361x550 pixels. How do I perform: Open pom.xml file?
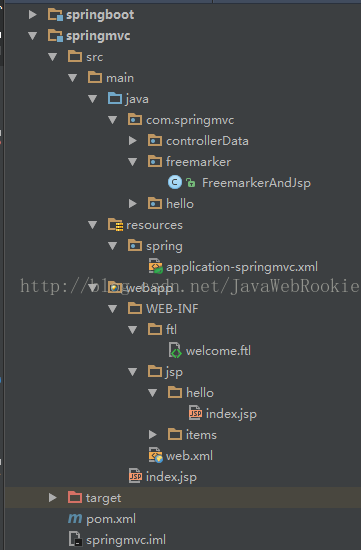[x=111, y=519]
